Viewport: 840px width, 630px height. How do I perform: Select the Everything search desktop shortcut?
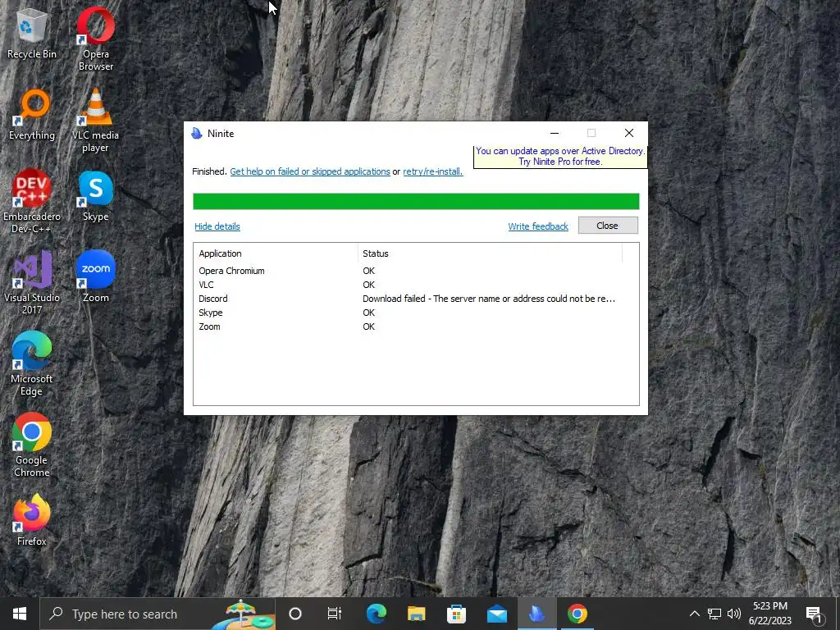click(x=32, y=115)
